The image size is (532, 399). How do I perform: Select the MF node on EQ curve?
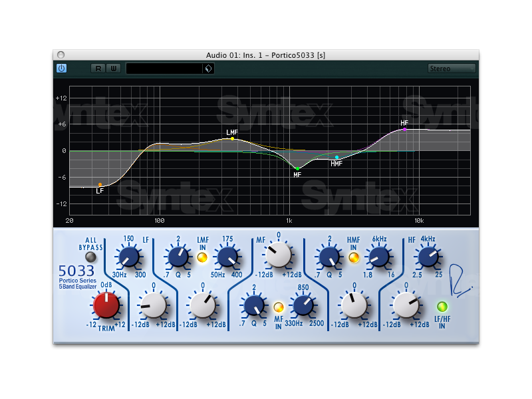point(297,168)
